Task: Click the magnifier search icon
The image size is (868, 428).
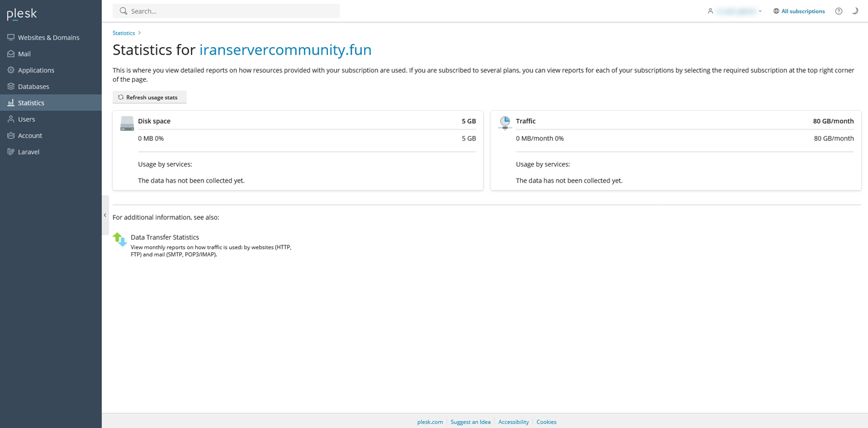Action: pyautogui.click(x=123, y=11)
